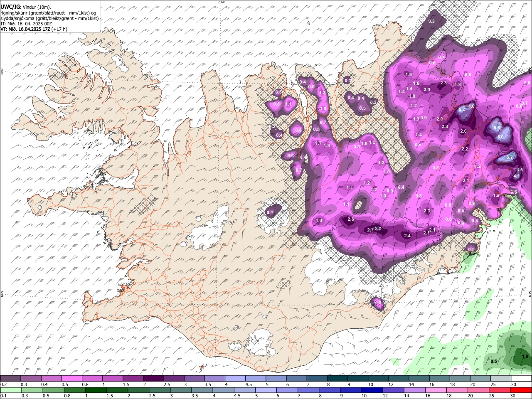
Task: Select the 12 swatch in upper legend row
Action: pos(398,379)
